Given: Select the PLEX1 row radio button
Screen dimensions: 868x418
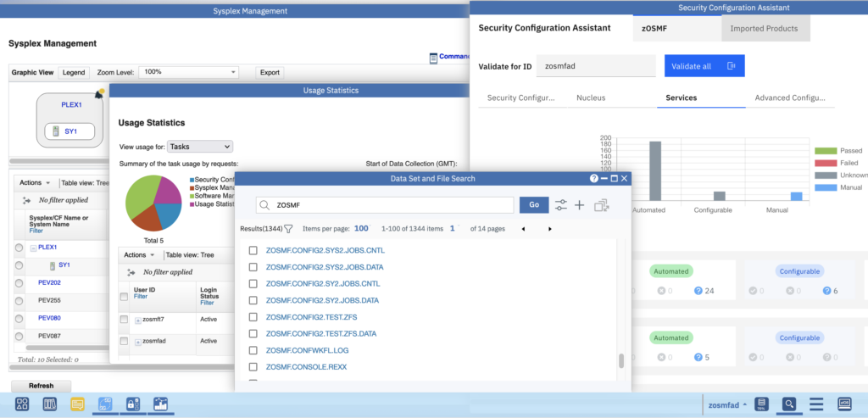Looking at the screenshot, I should 19,248.
